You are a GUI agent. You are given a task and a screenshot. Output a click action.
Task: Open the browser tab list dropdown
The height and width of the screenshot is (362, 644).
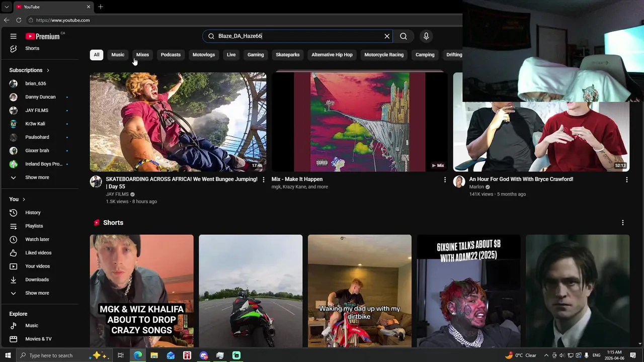6,7
